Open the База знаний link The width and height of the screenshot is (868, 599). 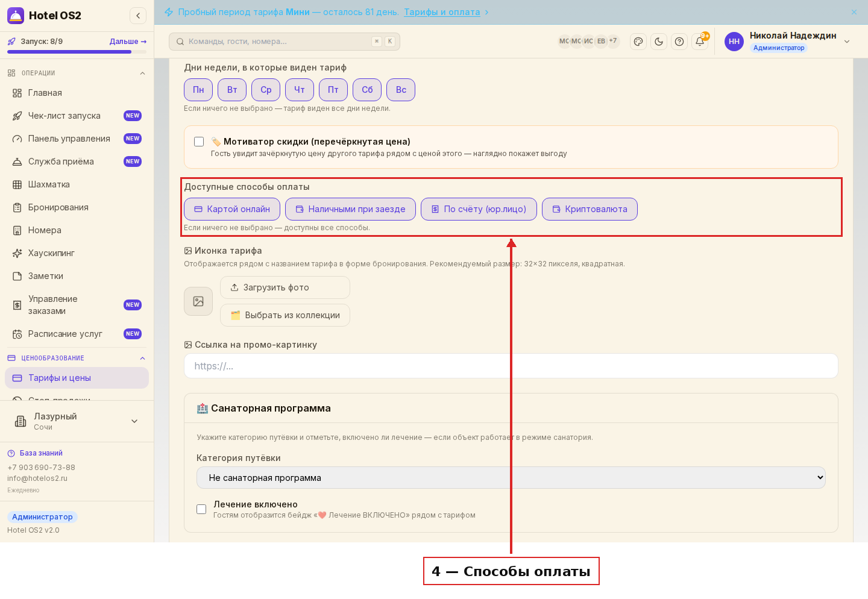pyautogui.click(x=41, y=453)
